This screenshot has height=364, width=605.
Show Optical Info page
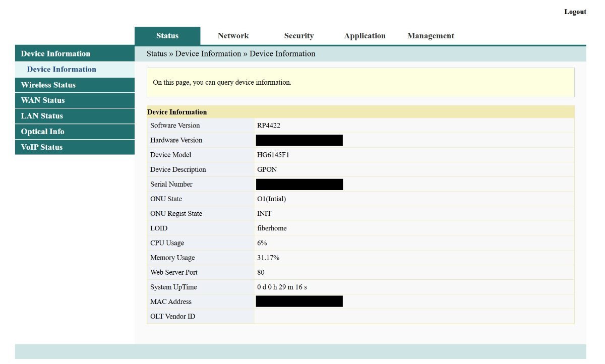[42, 132]
